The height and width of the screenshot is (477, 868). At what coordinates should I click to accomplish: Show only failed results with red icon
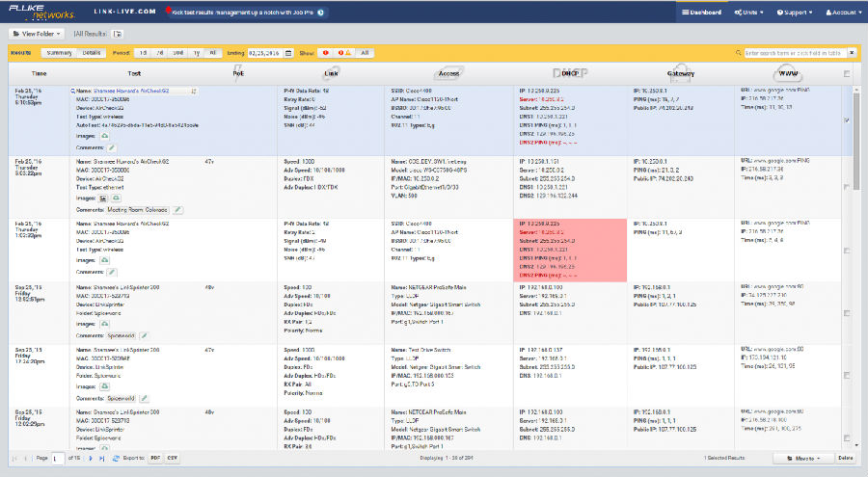(x=324, y=53)
